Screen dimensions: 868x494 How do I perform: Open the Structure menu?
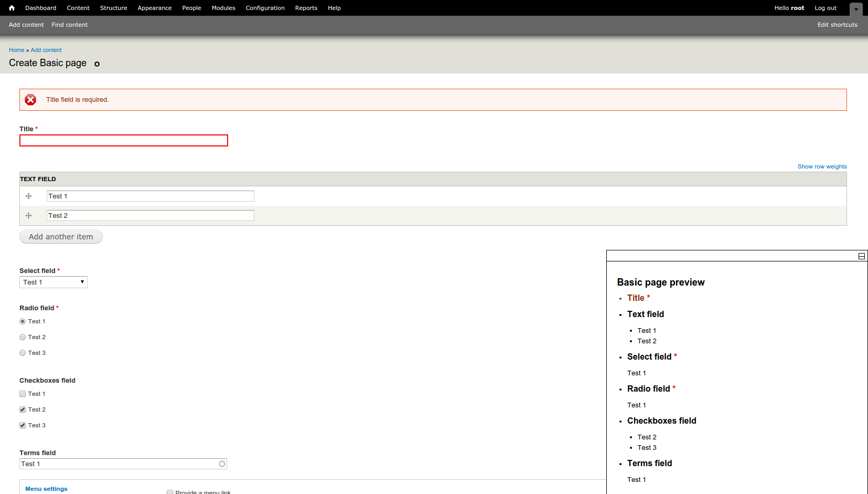(113, 8)
